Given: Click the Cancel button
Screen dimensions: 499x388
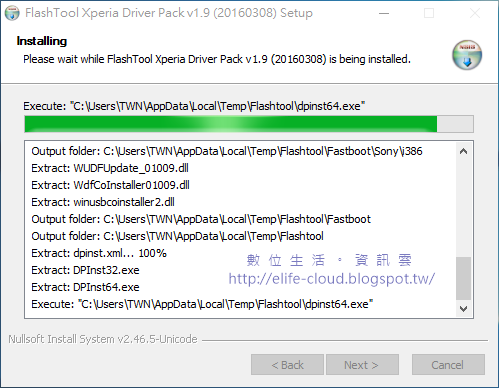Looking at the screenshot, I should (x=448, y=365).
